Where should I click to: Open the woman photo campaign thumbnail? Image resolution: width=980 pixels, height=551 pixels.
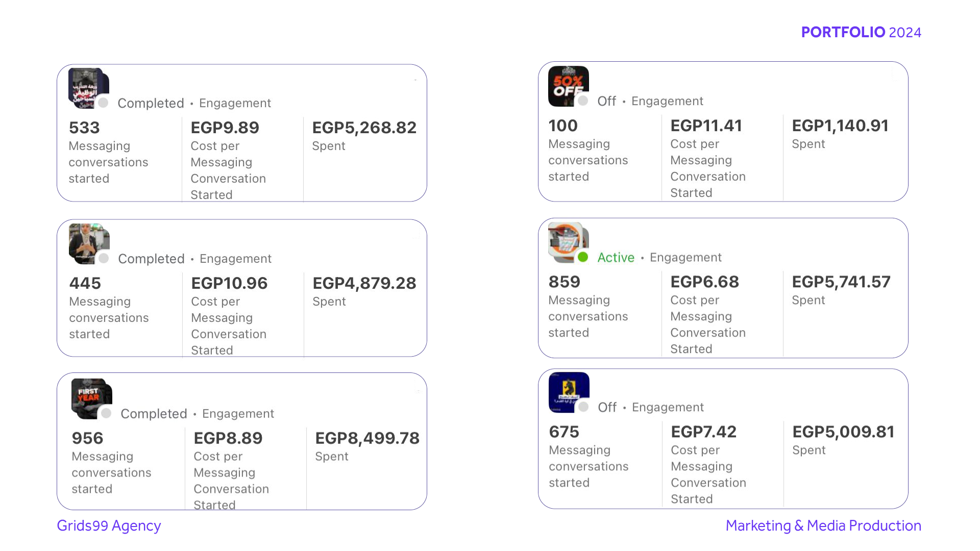pos(88,243)
